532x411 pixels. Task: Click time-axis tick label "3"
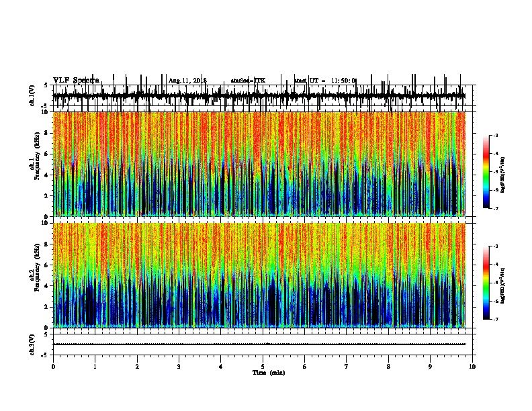point(179,367)
